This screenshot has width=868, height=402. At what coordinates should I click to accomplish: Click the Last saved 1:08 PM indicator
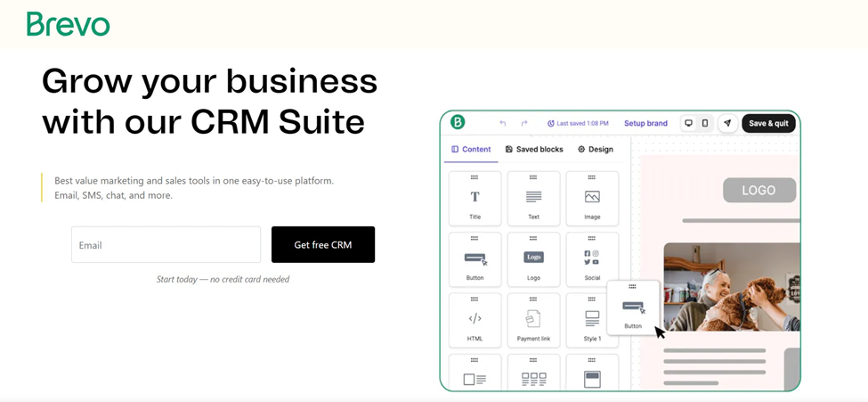point(578,123)
